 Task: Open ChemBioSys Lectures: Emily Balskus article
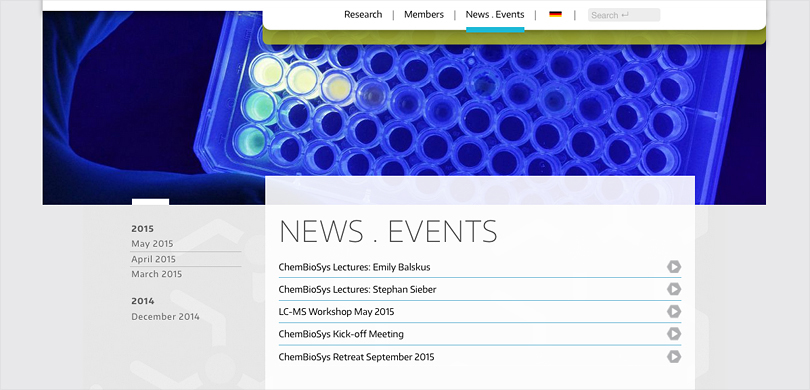[x=354, y=267]
